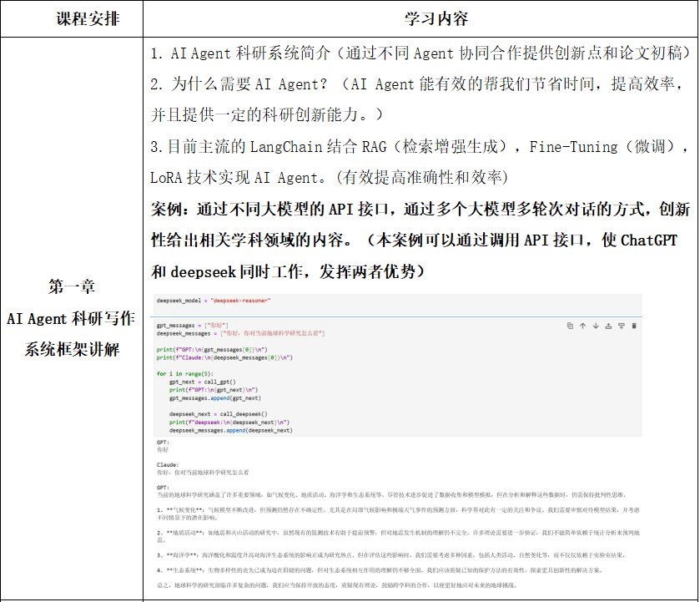Click the code line "gpt_messages = ["你好"]"
The image size is (700, 602).
pyautogui.click(x=193, y=326)
